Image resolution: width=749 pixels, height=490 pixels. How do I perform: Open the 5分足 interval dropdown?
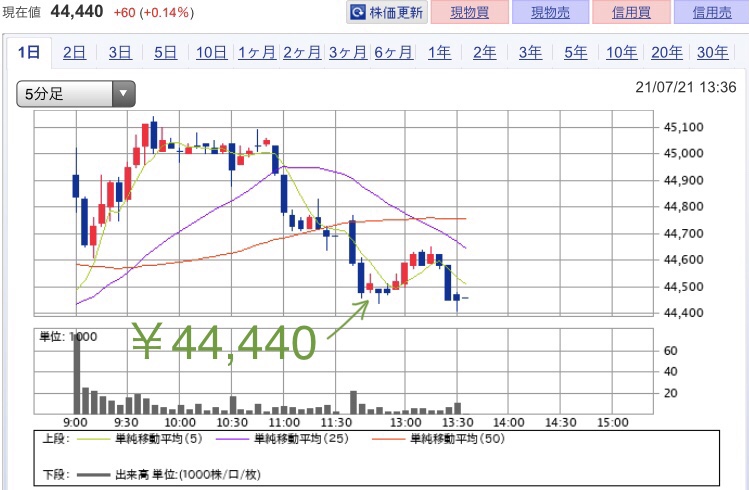[x=76, y=94]
